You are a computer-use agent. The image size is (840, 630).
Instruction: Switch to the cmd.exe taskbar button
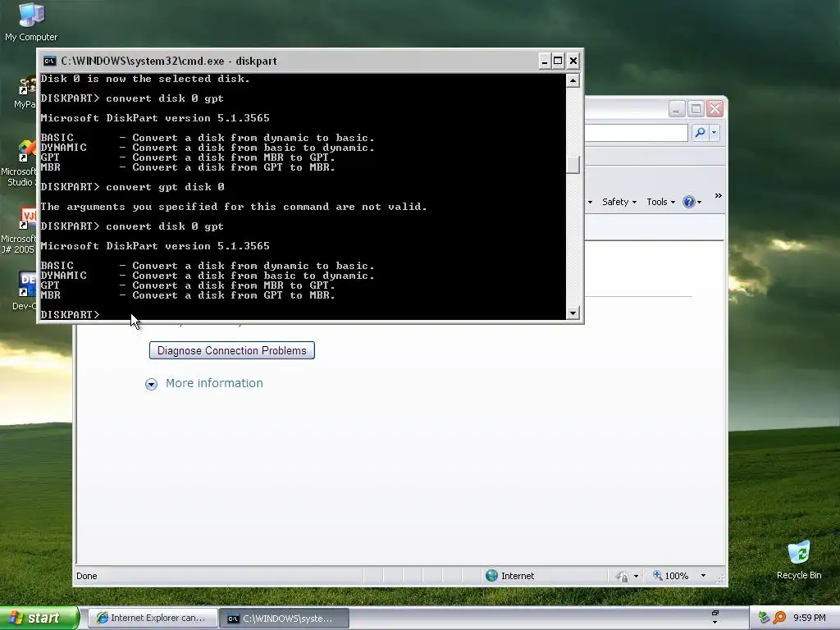coord(285,619)
